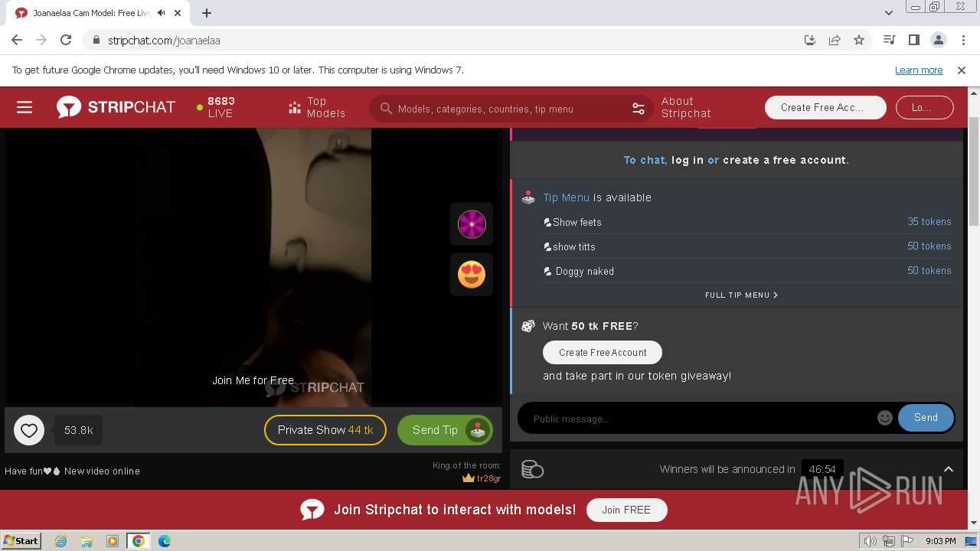Open About Stripchat link
The image size is (980, 551).
pyautogui.click(x=686, y=107)
